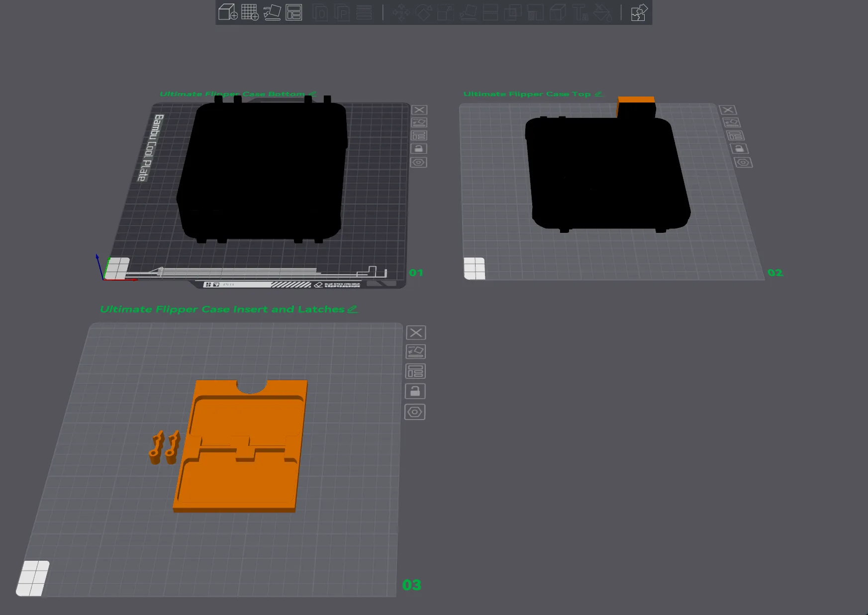The image size is (868, 615).
Task: Click the Add model cube icon
Action: click(x=228, y=12)
